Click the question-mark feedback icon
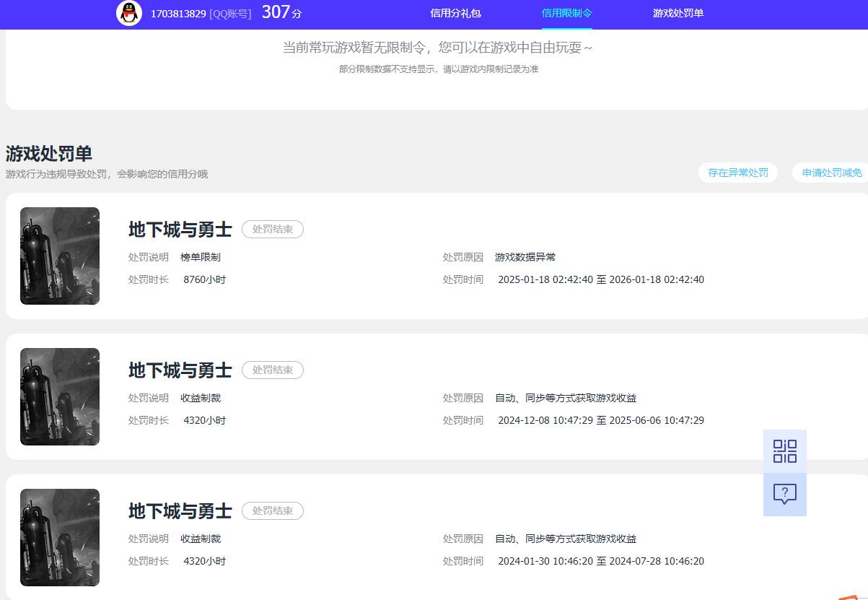The height and width of the screenshot is (600, 868). (784, 494)
